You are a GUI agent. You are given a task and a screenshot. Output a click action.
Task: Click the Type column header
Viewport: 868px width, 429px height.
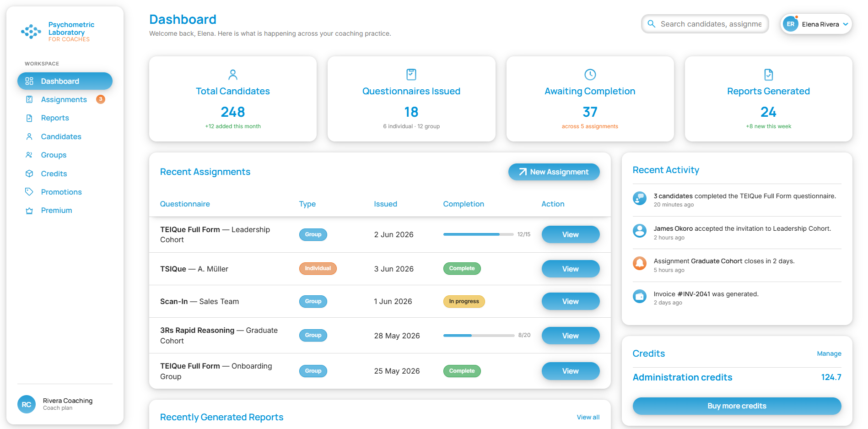coord(307,204)
